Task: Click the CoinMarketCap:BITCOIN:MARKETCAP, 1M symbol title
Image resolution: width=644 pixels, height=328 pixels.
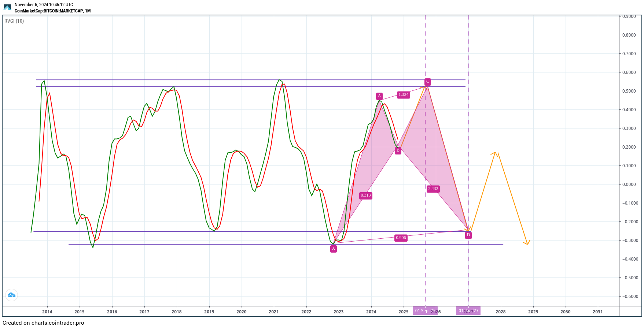Action: tap(52, 11)
